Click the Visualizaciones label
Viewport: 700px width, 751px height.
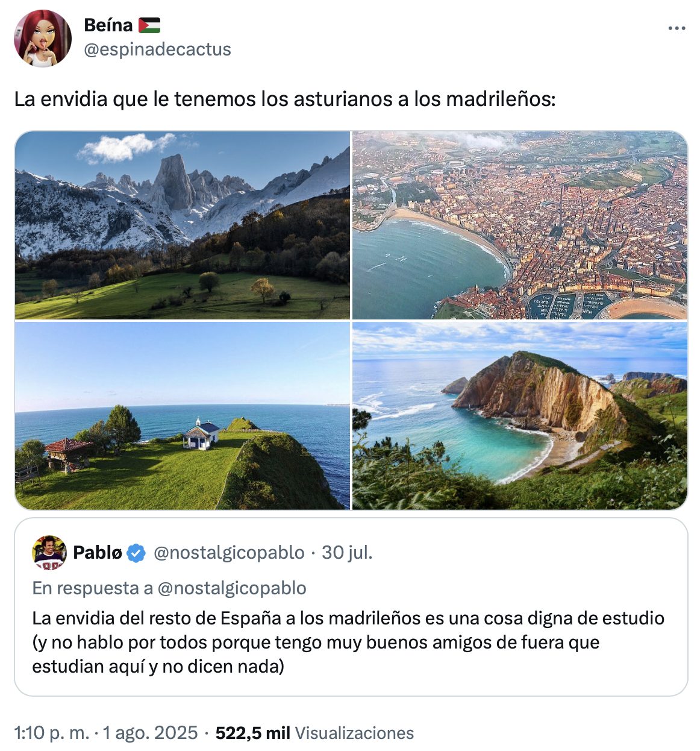click(x=354, y=733)
